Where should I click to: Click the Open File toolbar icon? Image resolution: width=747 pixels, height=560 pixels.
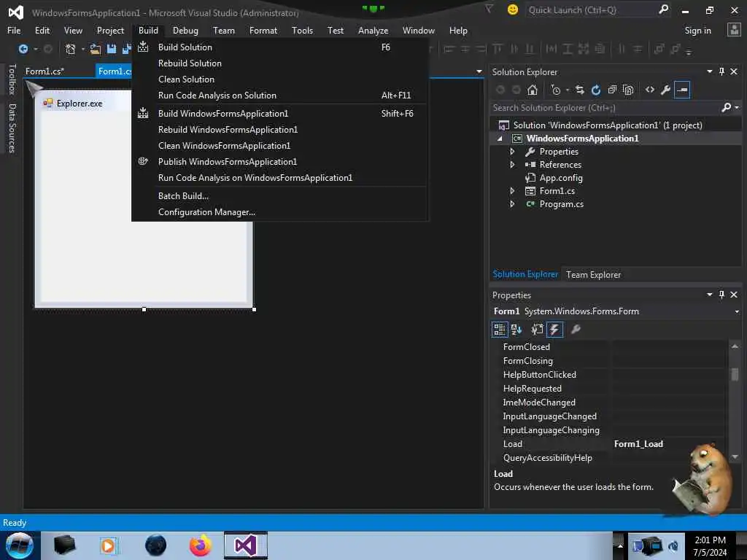(x=96, y=49)
